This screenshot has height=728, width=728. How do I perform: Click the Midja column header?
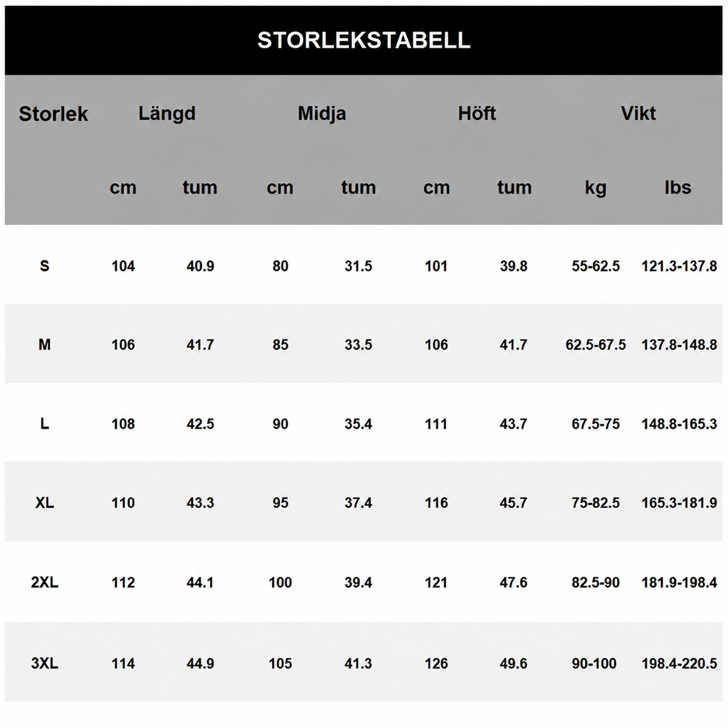pos(322,113)
